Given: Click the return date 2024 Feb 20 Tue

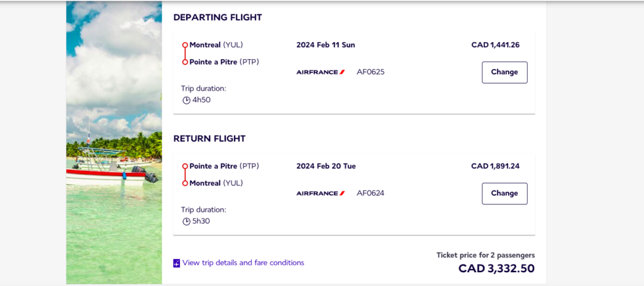Looking at the screenshot, I should (326, 166).
